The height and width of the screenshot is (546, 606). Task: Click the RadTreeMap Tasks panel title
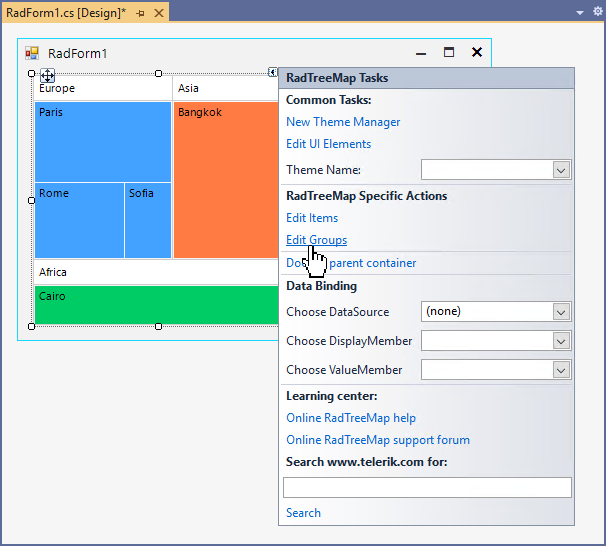(x=337, y=78)
